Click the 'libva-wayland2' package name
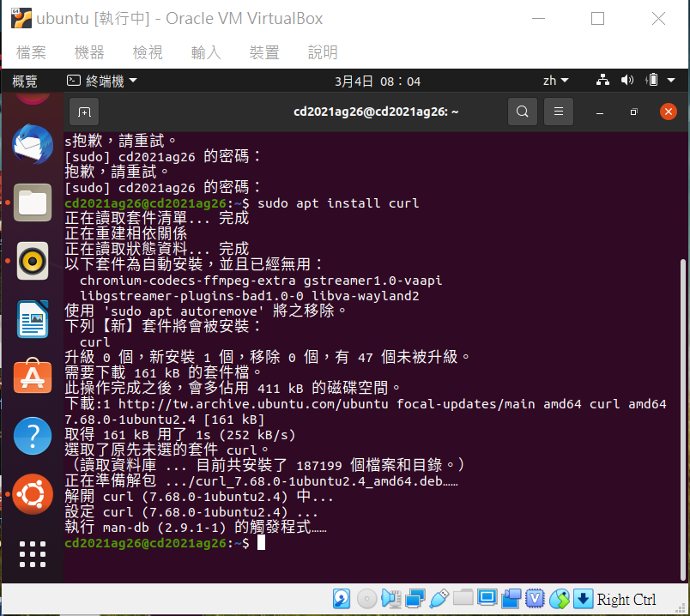Image resolution: width=690 pixels, height=616 pixels. pos(366,296)
